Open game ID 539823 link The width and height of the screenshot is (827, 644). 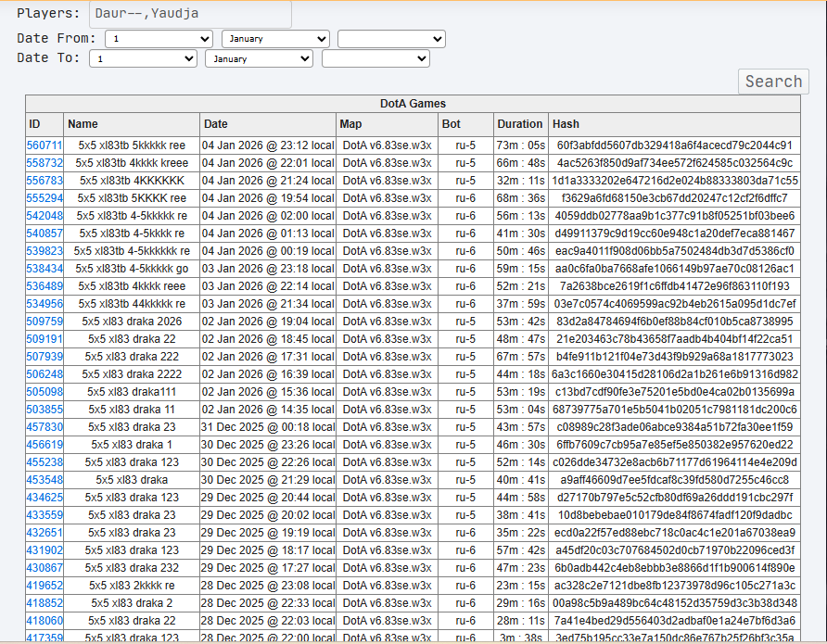click(x=45, y=251)
